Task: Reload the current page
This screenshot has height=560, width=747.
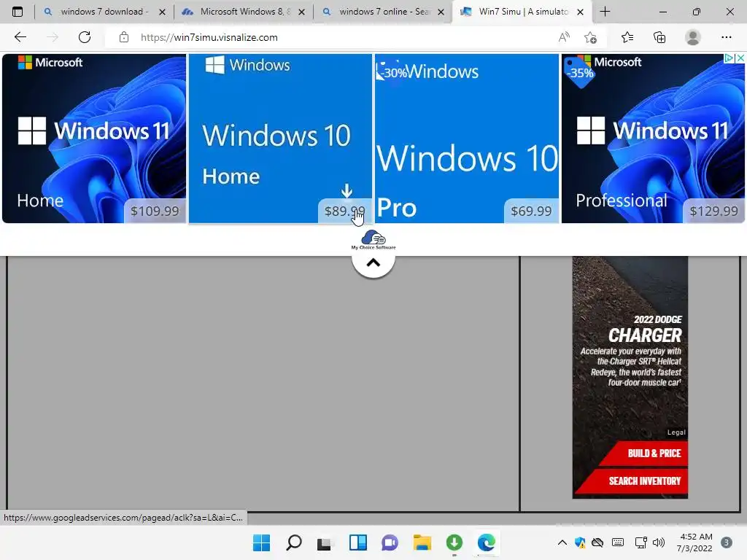Action: click(x=85, y=37)
